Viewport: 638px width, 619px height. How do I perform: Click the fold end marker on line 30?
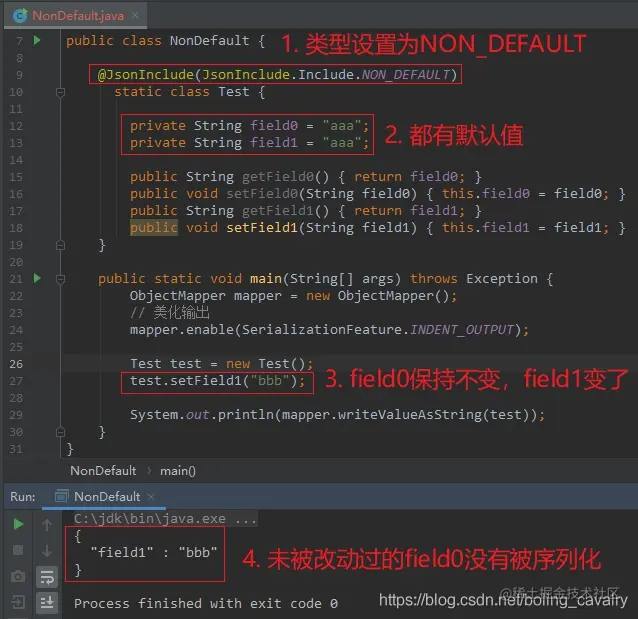pyautogui.click(x=60, y=432)
